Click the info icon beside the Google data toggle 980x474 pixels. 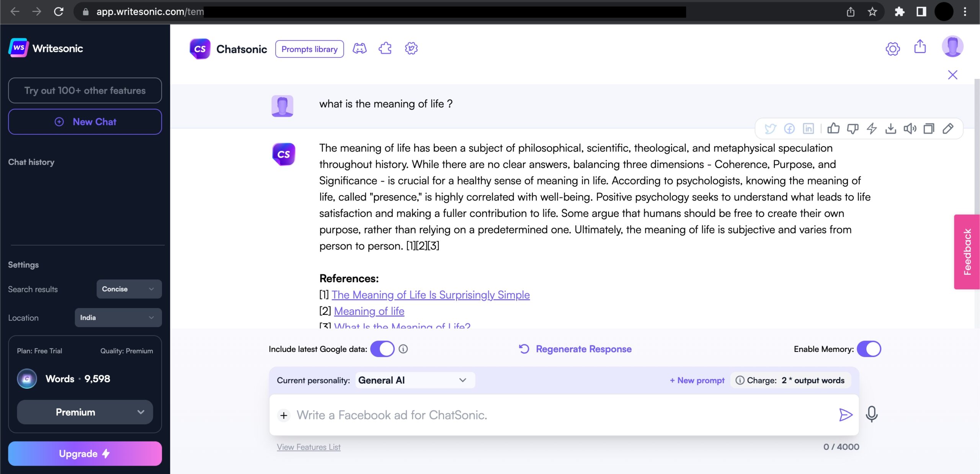(x=403, y=349)
